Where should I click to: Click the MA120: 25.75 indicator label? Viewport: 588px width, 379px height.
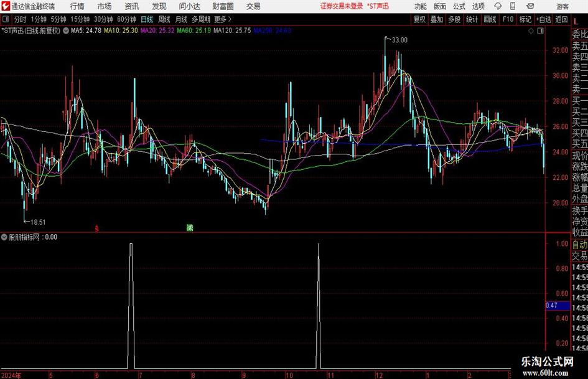pos(232,30)
